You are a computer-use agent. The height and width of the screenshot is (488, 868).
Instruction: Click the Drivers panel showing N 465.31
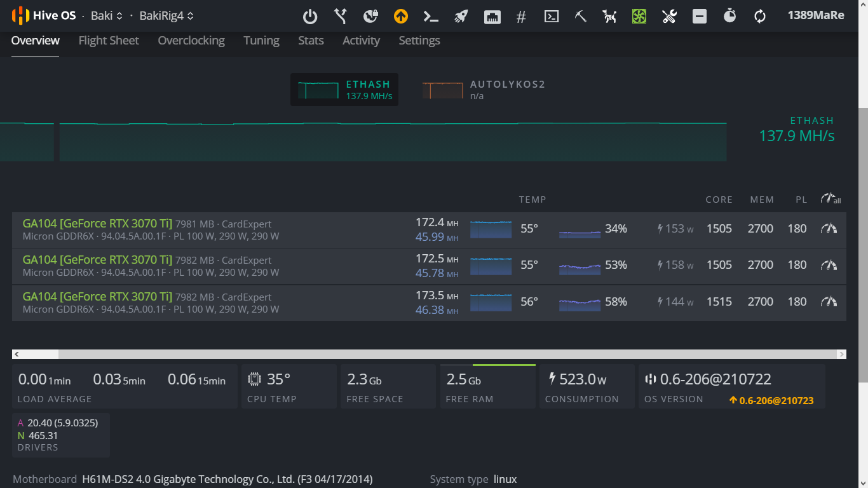pos(61,435)
